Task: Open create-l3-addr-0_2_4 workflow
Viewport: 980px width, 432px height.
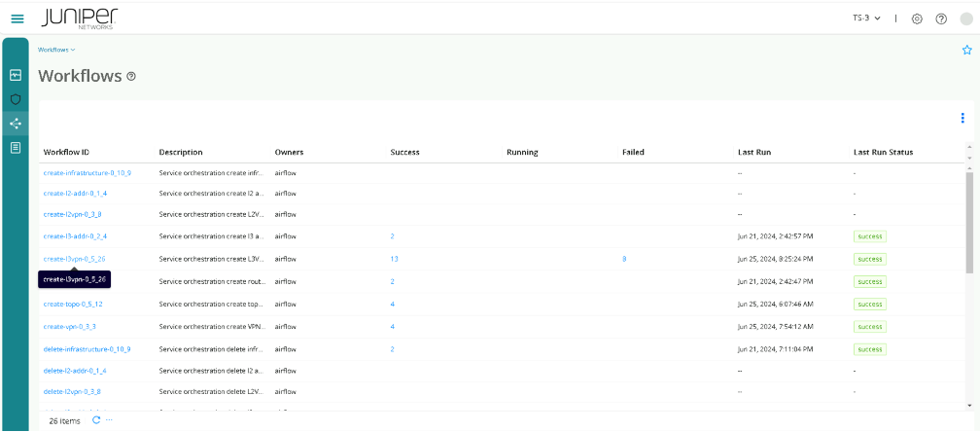Action: 75,236
